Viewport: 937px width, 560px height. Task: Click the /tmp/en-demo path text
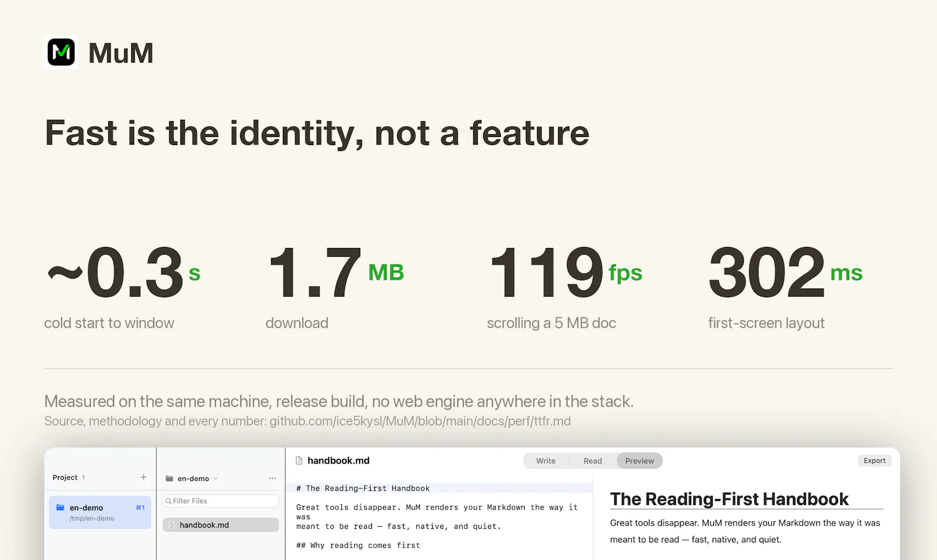pos(92,518)
